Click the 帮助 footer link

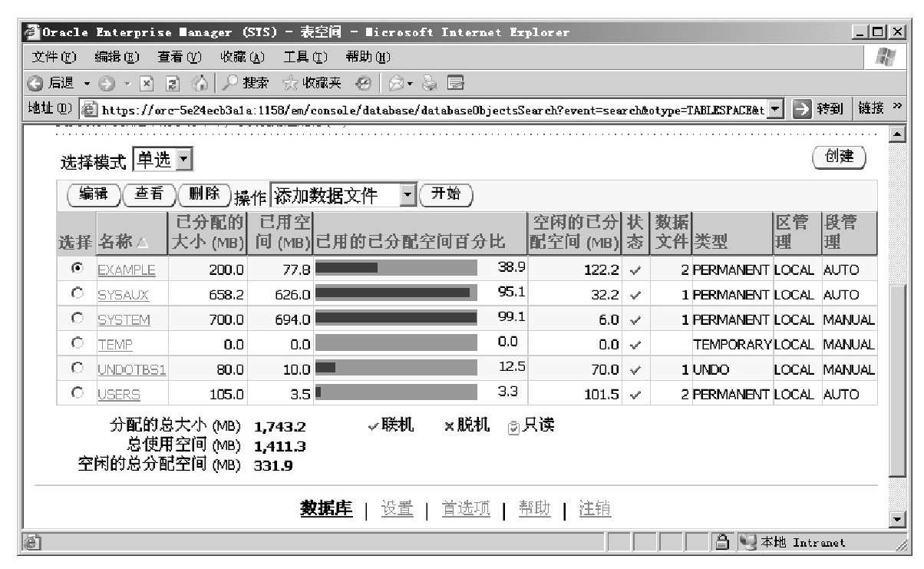535,508
